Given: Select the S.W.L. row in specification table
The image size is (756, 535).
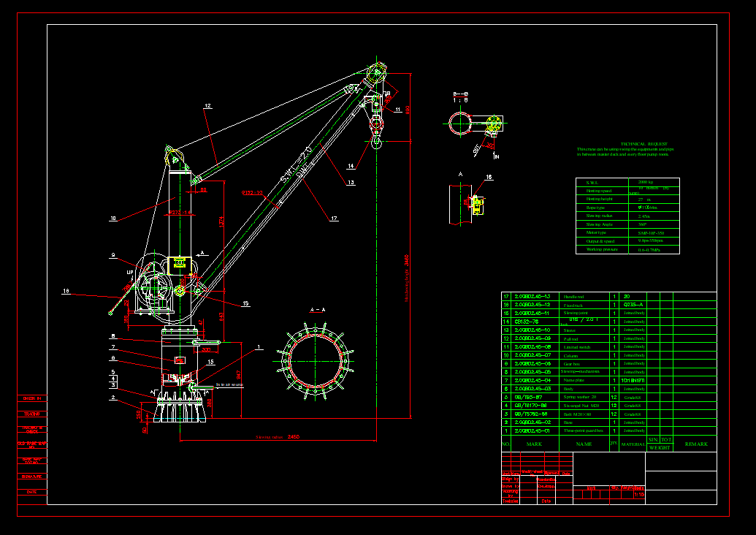Looking at the screenshot, I should (x=627, y=183).
